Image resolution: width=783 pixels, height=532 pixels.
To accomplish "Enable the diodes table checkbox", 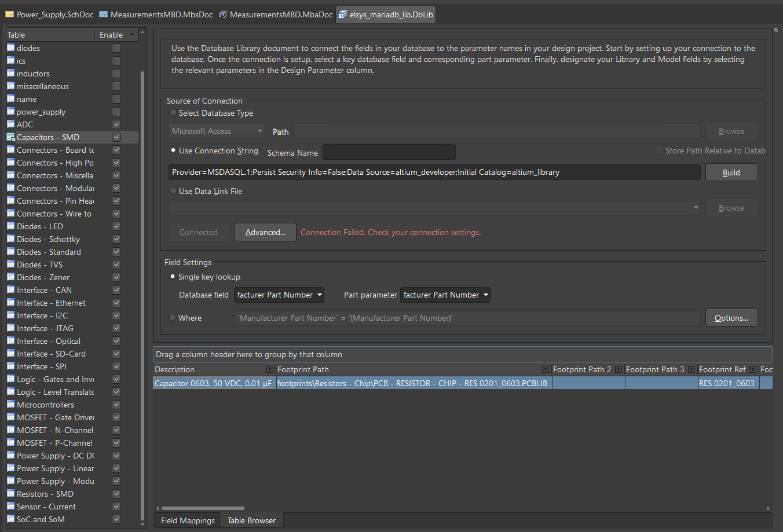I will 116,48.
